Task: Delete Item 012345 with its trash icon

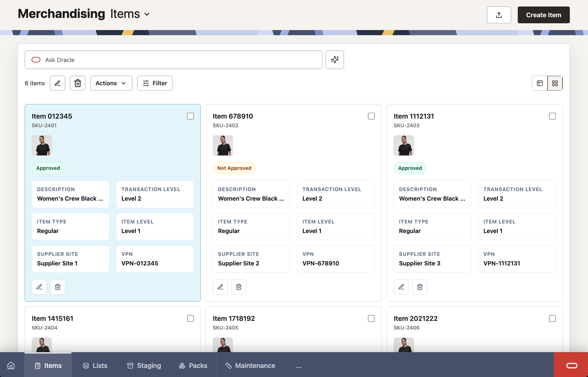Action: point(58,287)
